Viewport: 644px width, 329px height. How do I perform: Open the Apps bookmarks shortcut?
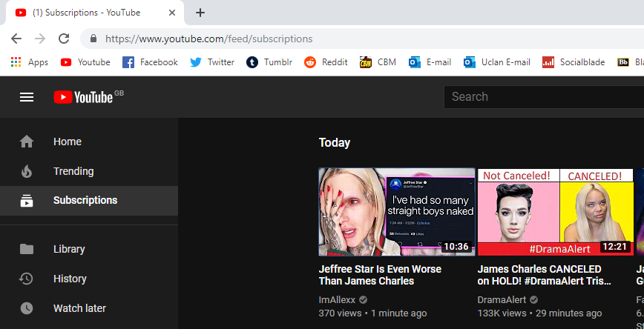coord(29,62)
